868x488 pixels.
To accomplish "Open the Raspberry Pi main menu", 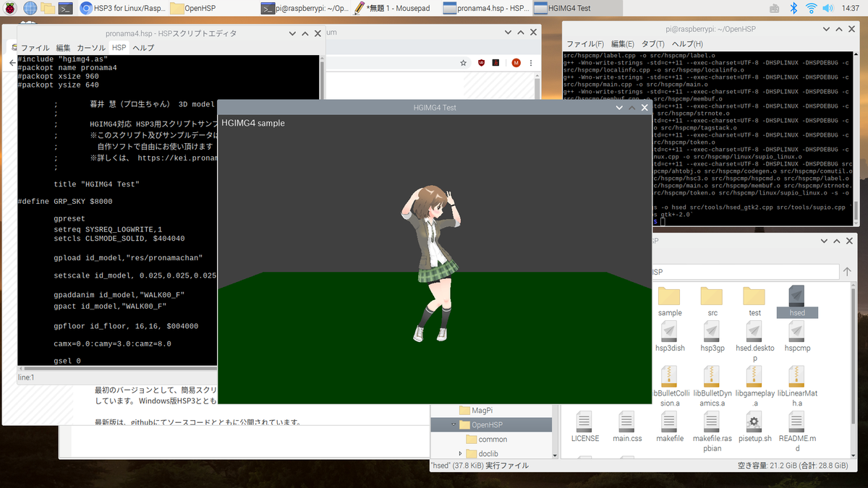I will 10,9.
